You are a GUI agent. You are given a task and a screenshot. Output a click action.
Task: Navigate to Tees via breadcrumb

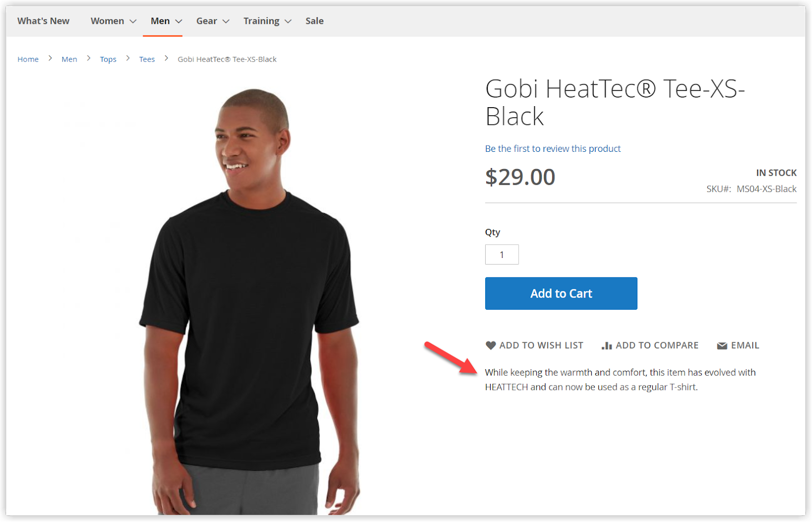(x=147, y=59)
